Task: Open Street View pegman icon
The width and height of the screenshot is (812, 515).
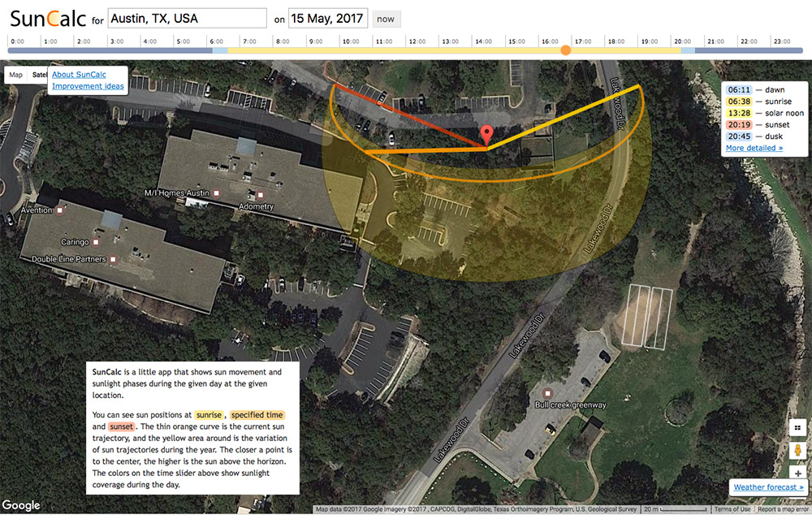Action: click(x=798, y=450)
